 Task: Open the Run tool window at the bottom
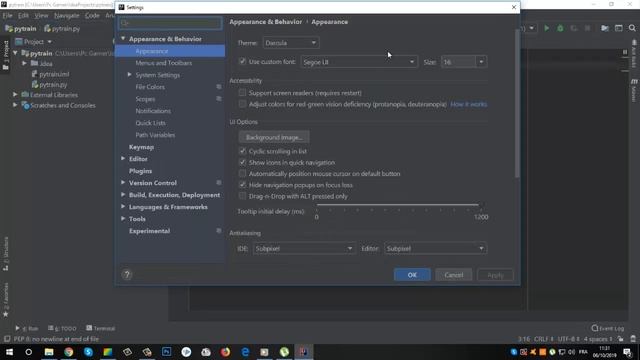27,328
